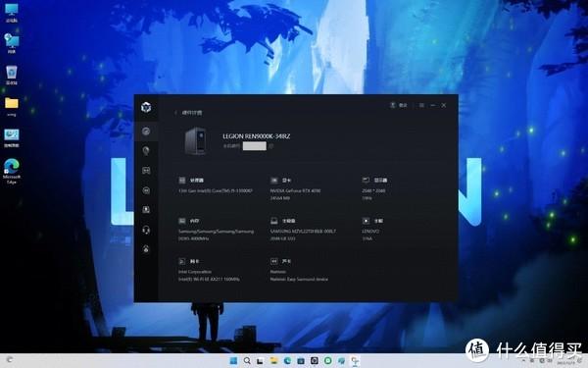Open the speedometer dashboard sidebar icon
588x368 pixels.
[x=146, y=131]
